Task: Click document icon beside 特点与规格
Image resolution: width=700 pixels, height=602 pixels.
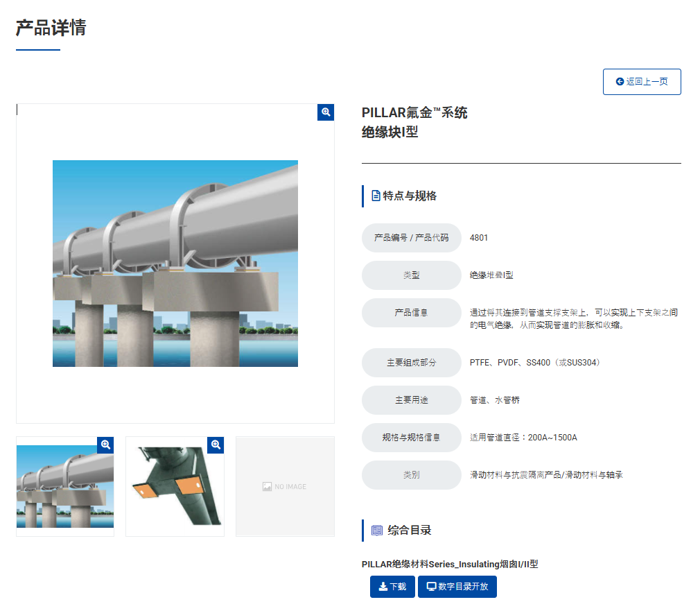Action: [x=376, y=196]
